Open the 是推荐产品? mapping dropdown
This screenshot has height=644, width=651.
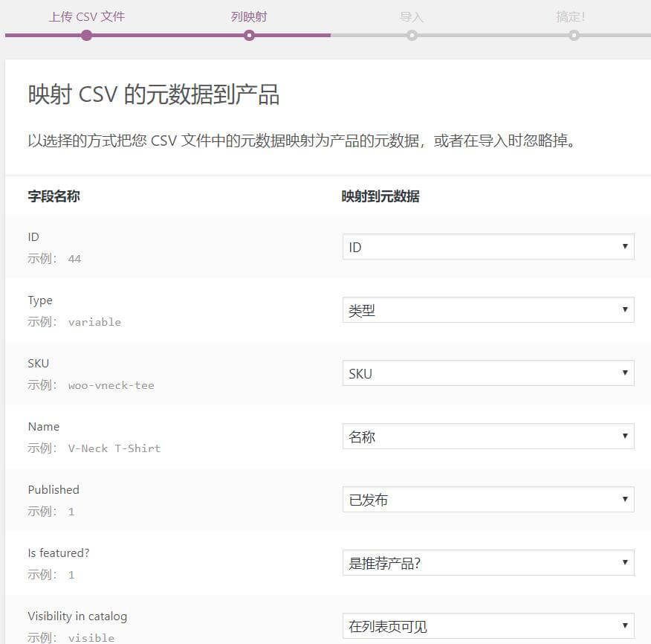[488, 563]
